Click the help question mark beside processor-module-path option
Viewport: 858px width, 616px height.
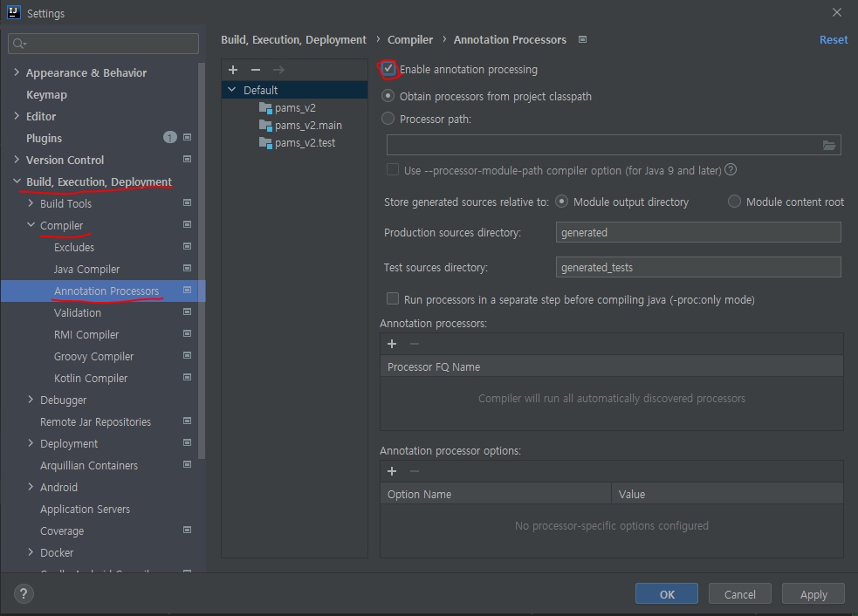[731, 169]
